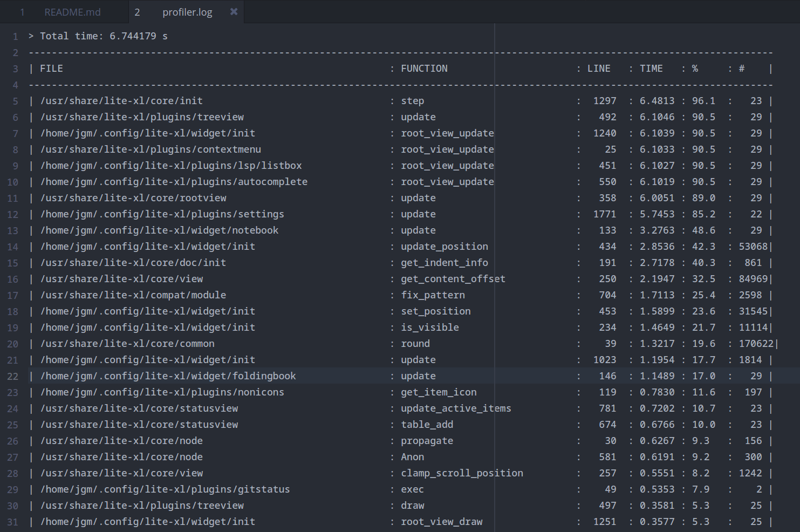Screen dimensions: 800x532
Task: Click the treeview path with update function
Action: click(x=142, y=117)
